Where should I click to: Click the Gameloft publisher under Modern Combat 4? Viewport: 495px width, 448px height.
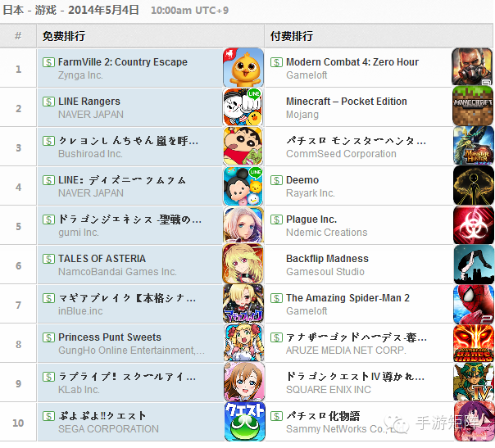[307, 75]
